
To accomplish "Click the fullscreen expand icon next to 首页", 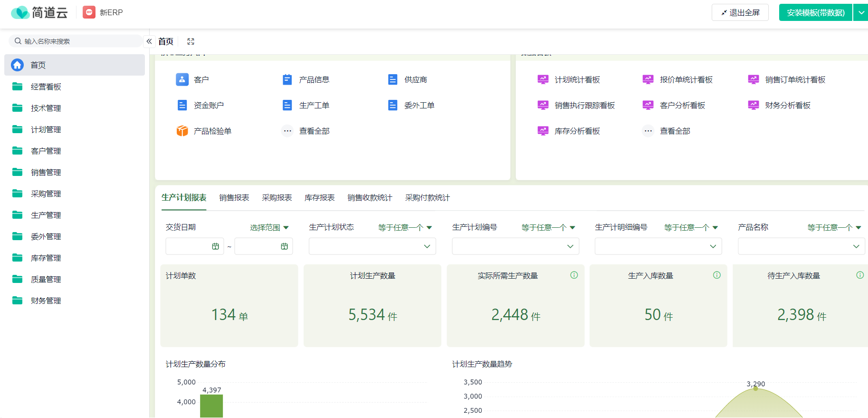I will 191,41.
